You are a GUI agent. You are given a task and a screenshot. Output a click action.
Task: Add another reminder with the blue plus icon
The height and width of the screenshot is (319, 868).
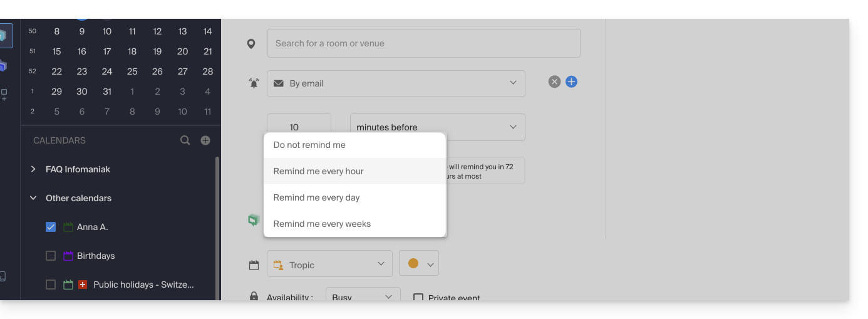pyautogui.click(x=571, y=81)
